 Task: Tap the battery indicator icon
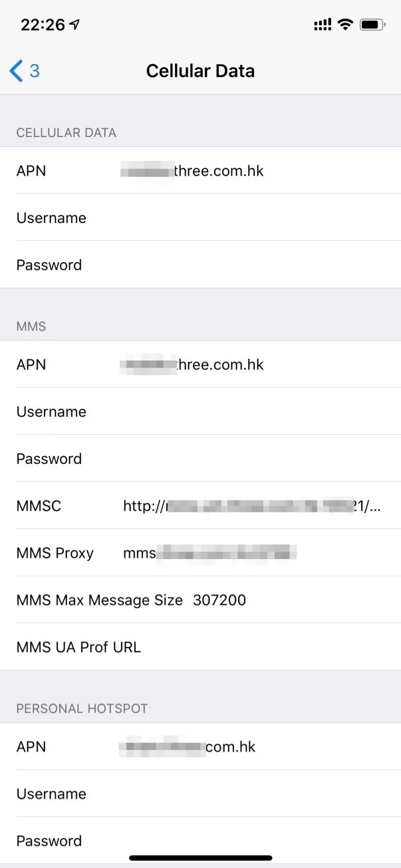click(372, 25)
